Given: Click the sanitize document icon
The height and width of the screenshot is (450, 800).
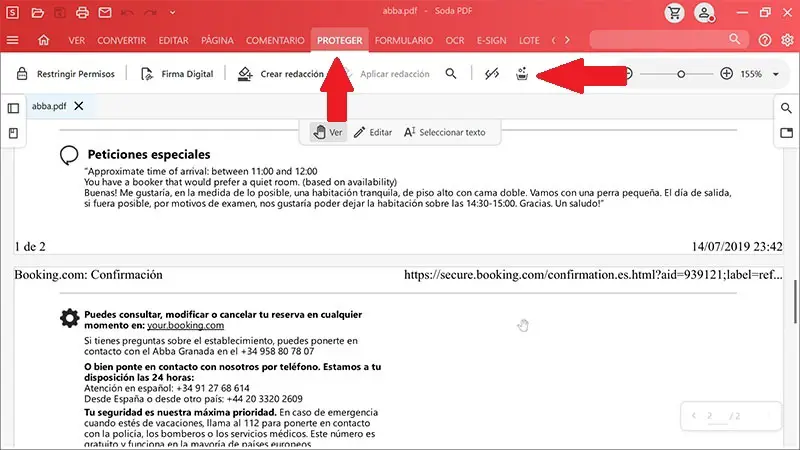Looking at the screenshot, I should click(x=521, y=74).
